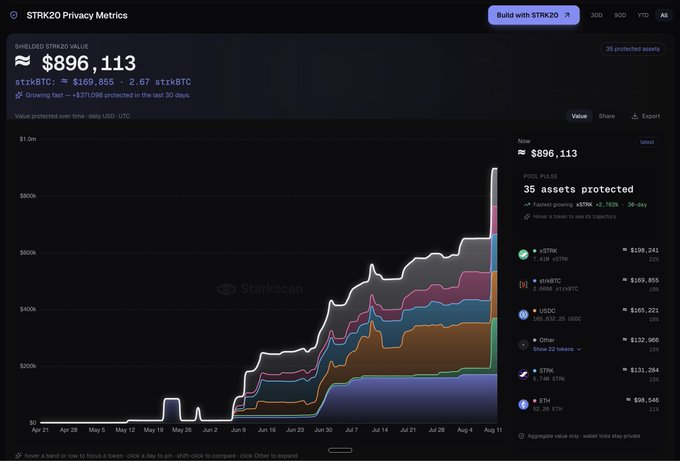Click the xSTRK color dot

535,251
